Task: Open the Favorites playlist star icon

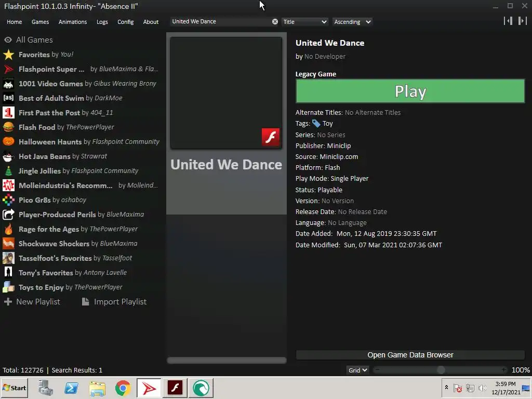Action: point(8,54)
